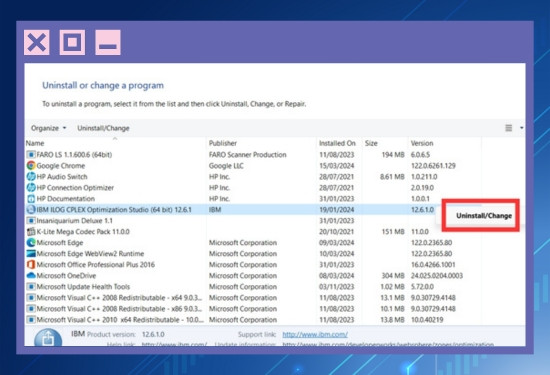Sort by the Installed On column header
This screenshot has width=550, height=375.
(x=337, y=143)
